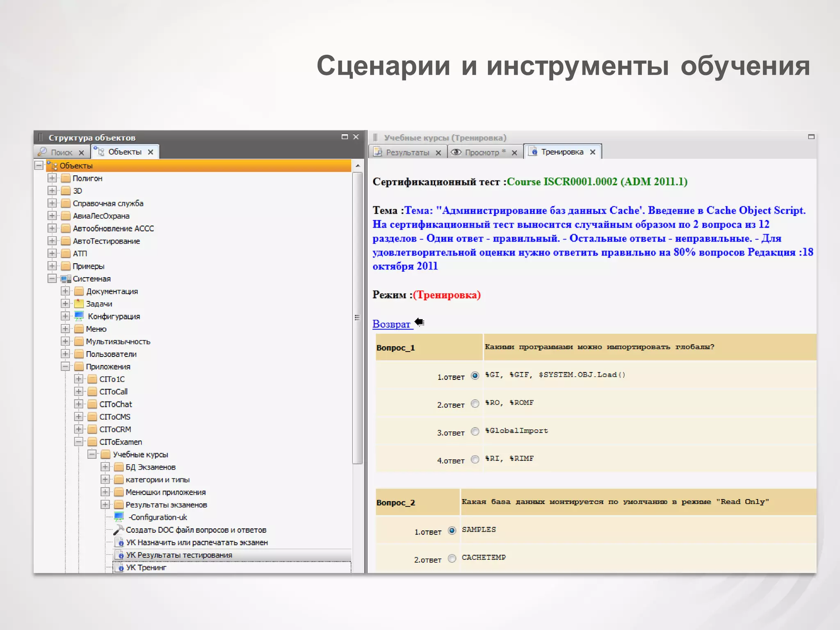Select the CIToChat tree item
Image resolution: width=840 pixels, height=630 pixels.
[x=116, y=404]
